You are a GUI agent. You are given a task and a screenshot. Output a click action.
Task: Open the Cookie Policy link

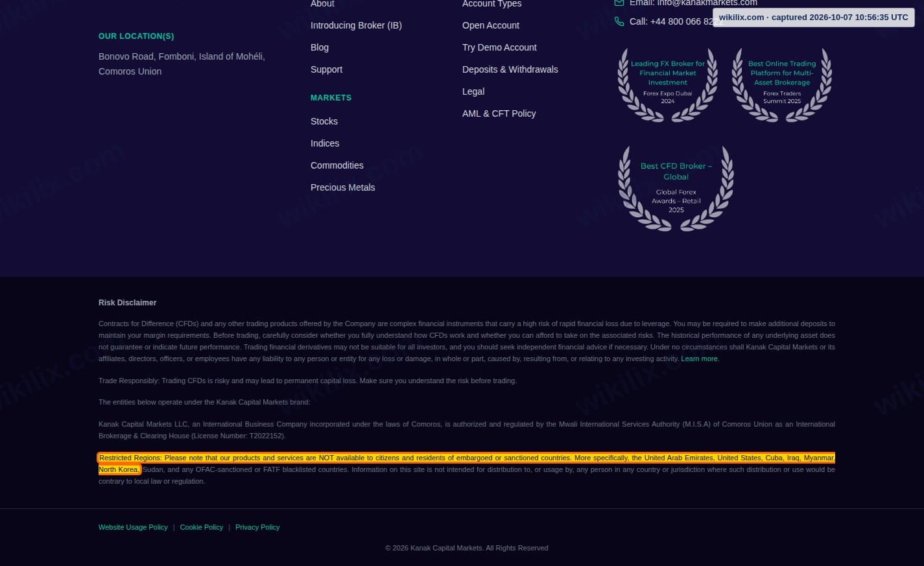(202, 527)
